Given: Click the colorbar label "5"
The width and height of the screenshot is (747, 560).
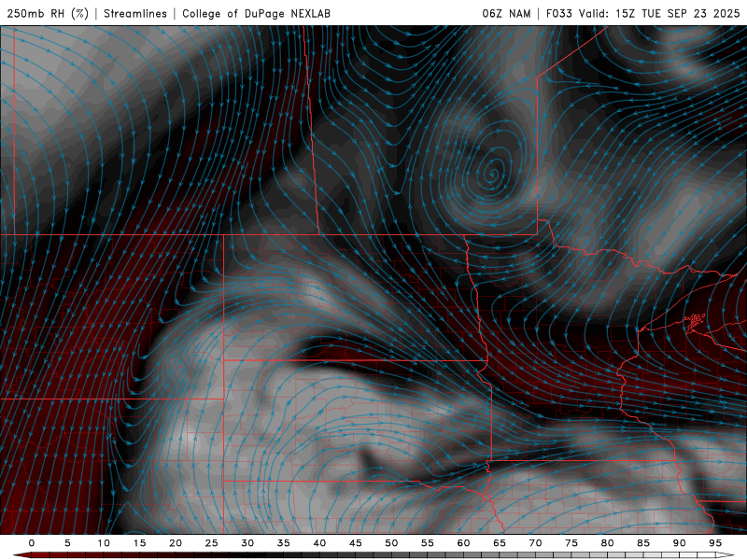Looking at the screenshot, I should tap(67, 543).
